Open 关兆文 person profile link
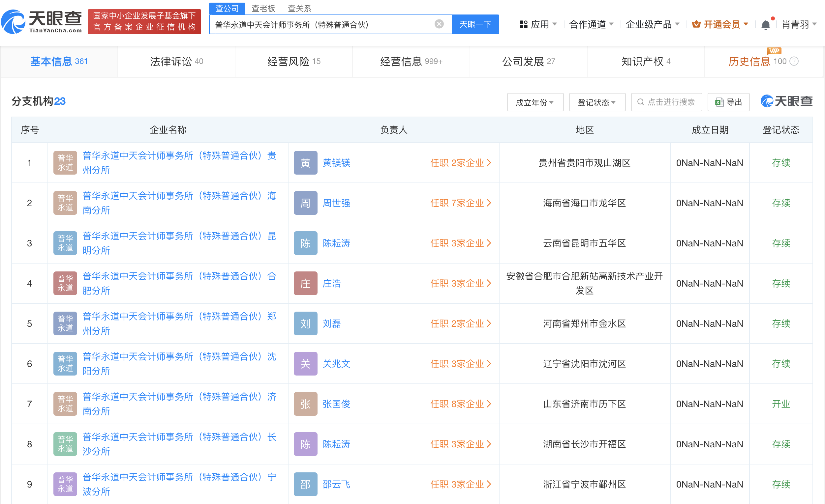Screen dimensions: 825x504 pos(336,364)
